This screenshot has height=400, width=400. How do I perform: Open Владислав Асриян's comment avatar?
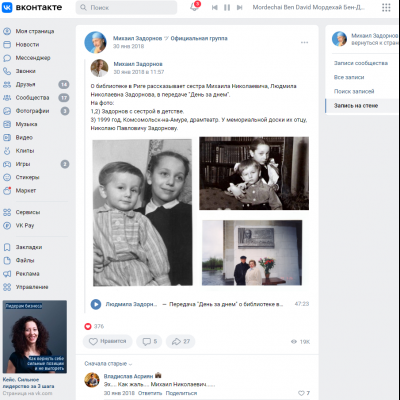tap(92, 380)
